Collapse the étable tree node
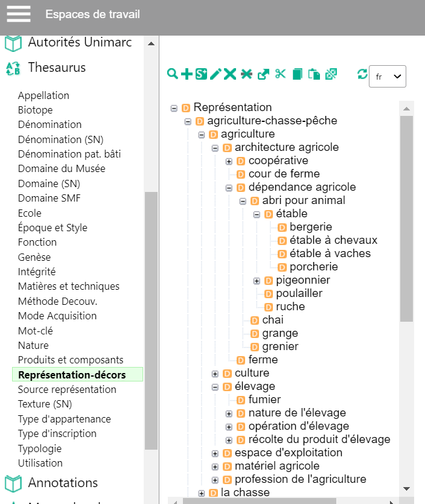425x504 pixels. [x=257, y=214]
